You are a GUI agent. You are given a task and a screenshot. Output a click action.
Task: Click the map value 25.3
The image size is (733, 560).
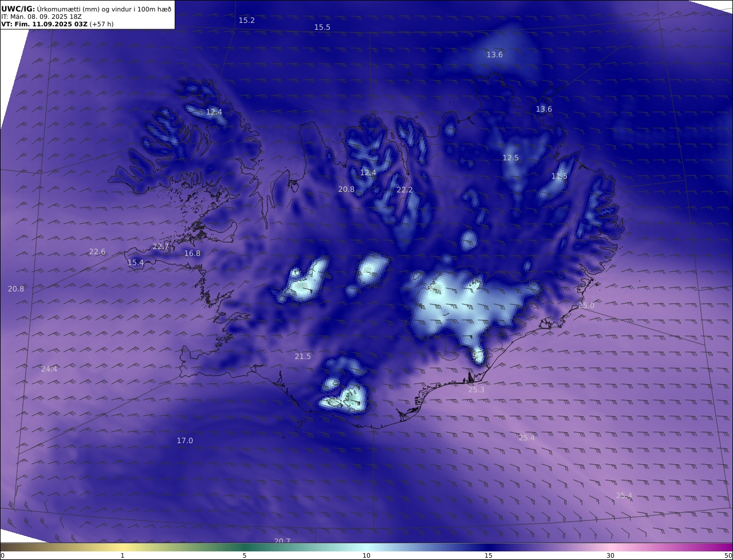476,389
